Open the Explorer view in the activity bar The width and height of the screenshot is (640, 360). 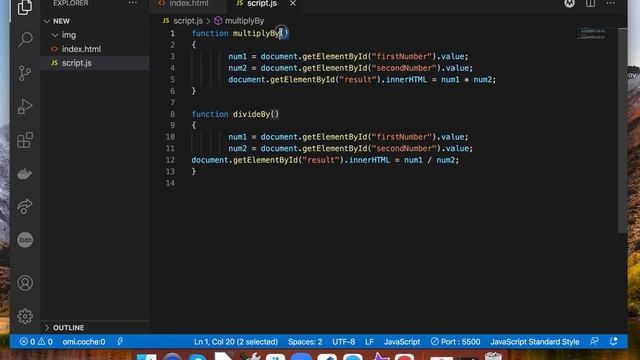[25, 7]
